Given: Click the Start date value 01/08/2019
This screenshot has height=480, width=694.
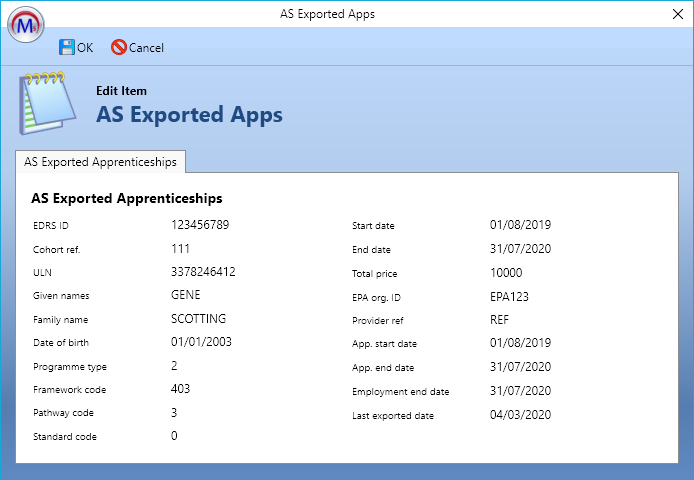Looking at the screenshot, I should click(520, 225).
